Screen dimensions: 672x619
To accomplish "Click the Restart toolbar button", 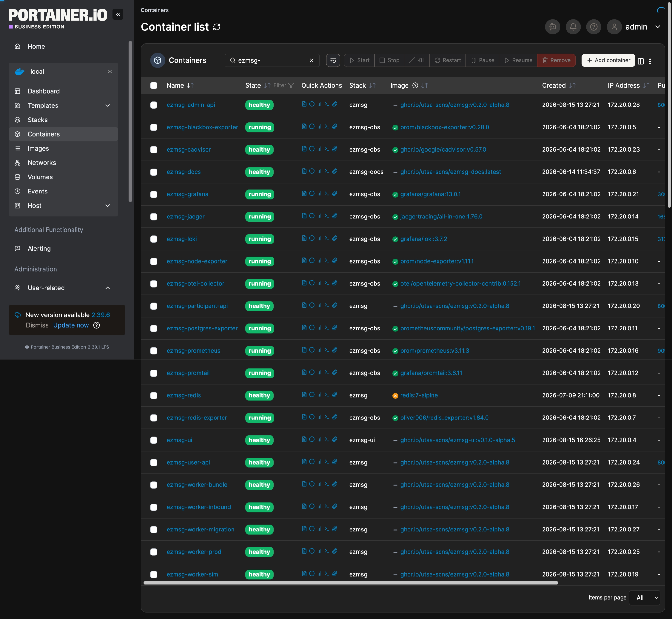I will click(x=447, y=60).
